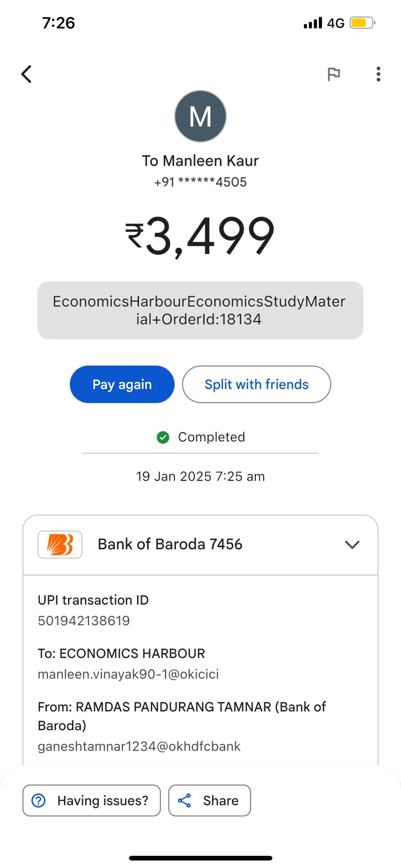401x868 pixels.
Task: Tap sender UPI address ganeshtamnar1234@okhdfcbank
Action: coord(139,746)
